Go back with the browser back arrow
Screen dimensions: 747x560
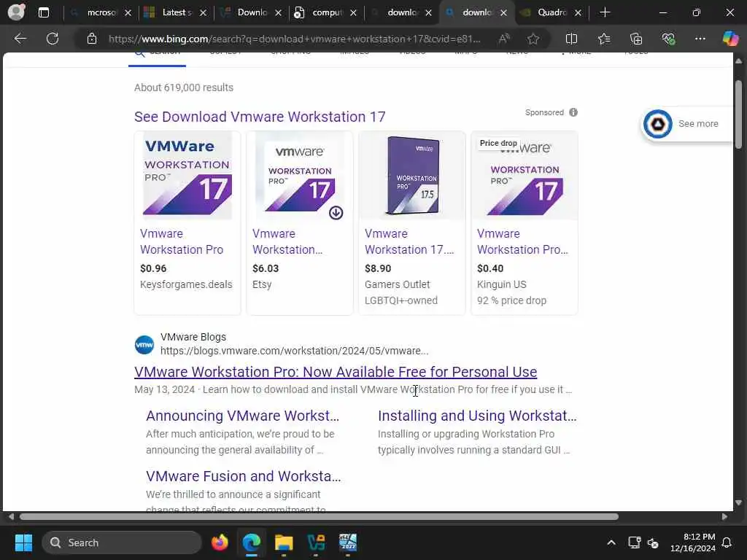pyautogui.click(x=20, y=39)
